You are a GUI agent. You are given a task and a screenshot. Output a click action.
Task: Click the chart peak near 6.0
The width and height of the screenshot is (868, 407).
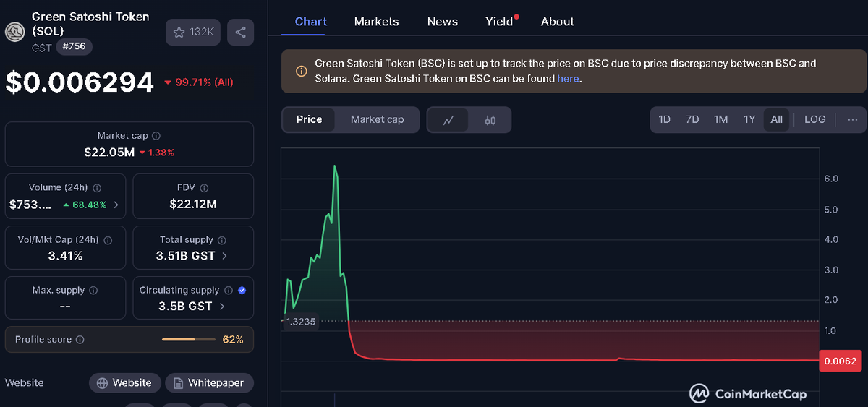[334, 166]
